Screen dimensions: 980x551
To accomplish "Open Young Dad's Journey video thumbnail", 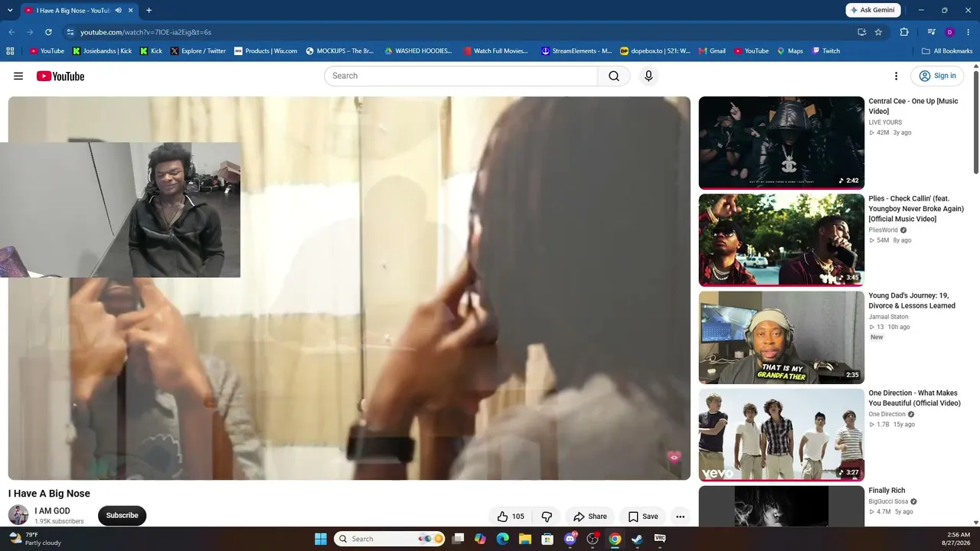I will click(781, 337).
